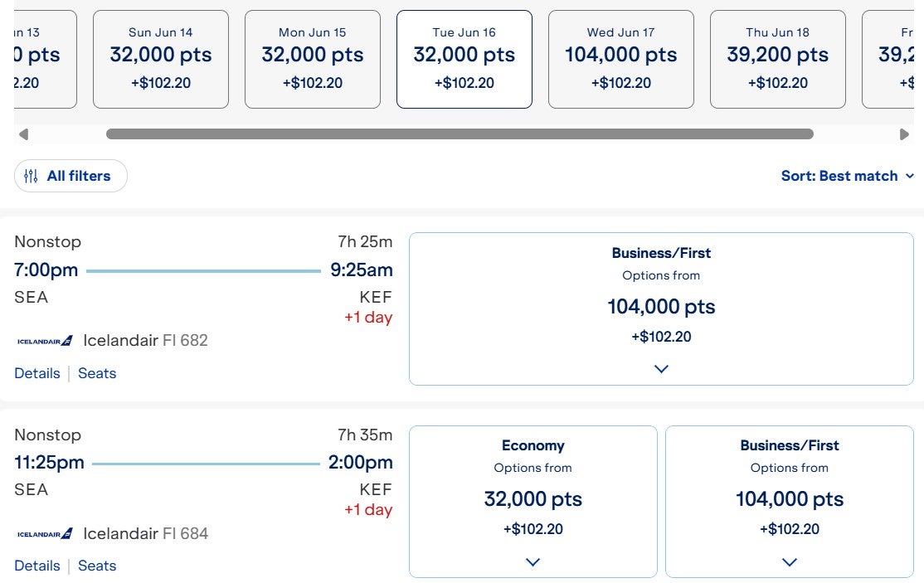Image resolution: width=924 pixels, height=583 pixels.
Task: Select the 104,000 pts Business/First fare card
Action: point(661,308)
